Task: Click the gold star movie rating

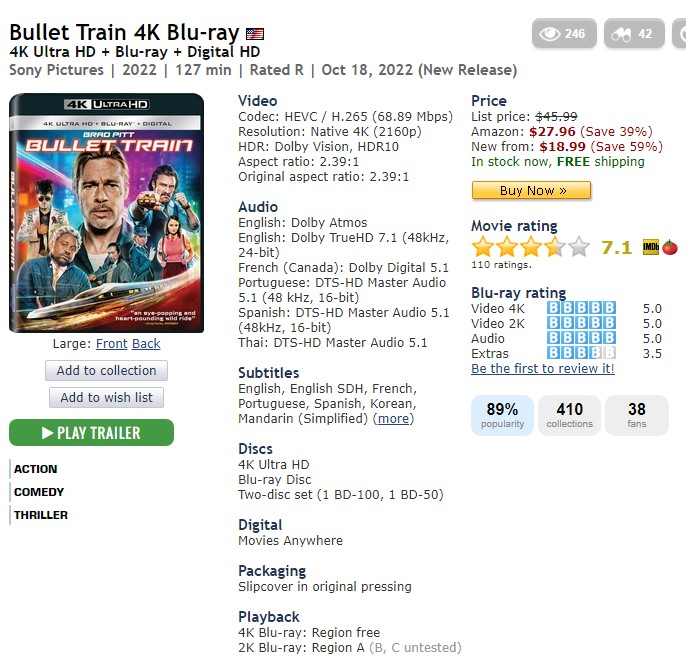Action: coord(531,247)
